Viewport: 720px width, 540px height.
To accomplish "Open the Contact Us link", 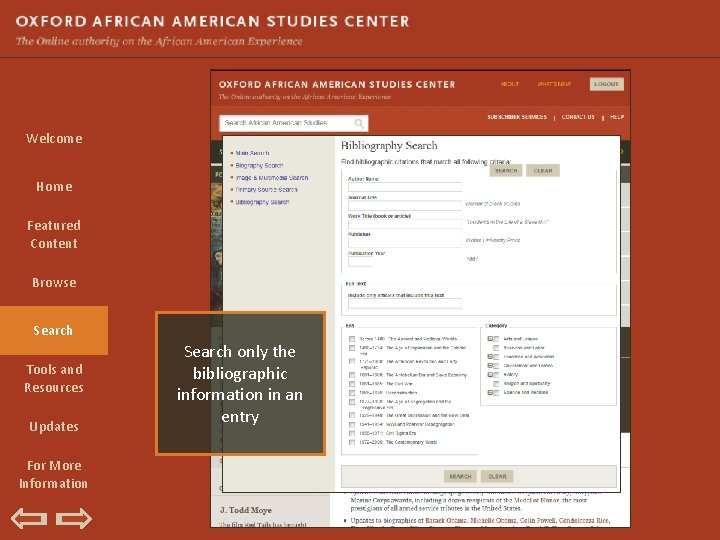I will click(x=578, y=117).
